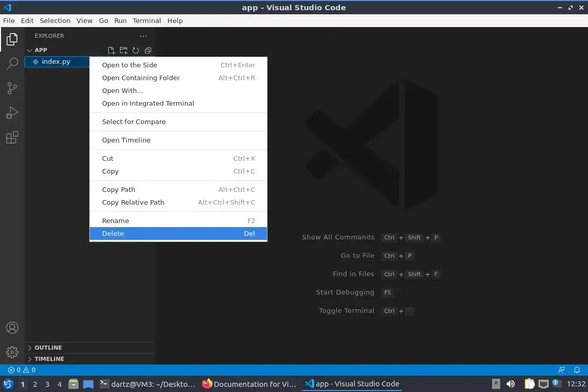Switch to Firefox Documentation window
This screenshot has width=588, height=392.
click(249, 384)
